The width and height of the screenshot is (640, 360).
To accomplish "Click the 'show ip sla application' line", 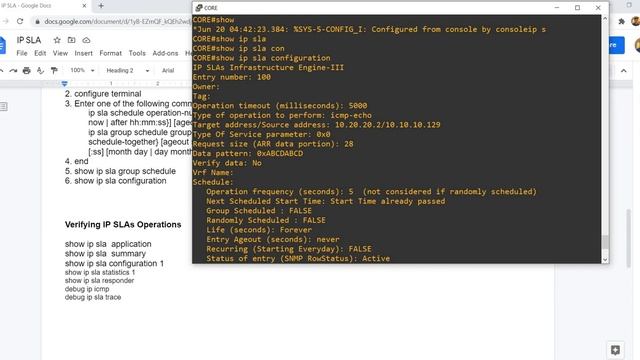I will [x=108, y=244].
